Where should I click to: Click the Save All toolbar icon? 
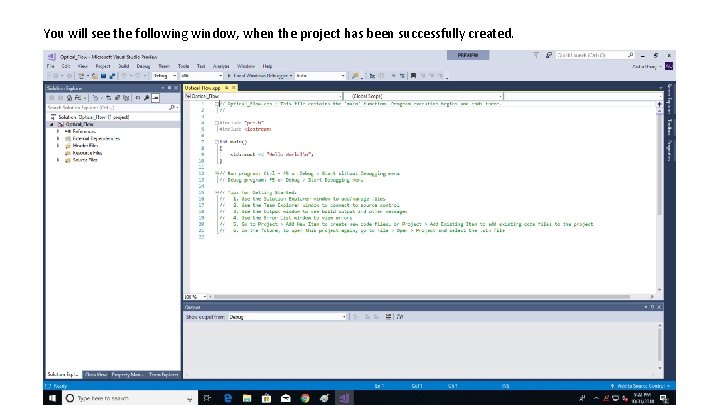click(x=112, y=76)
